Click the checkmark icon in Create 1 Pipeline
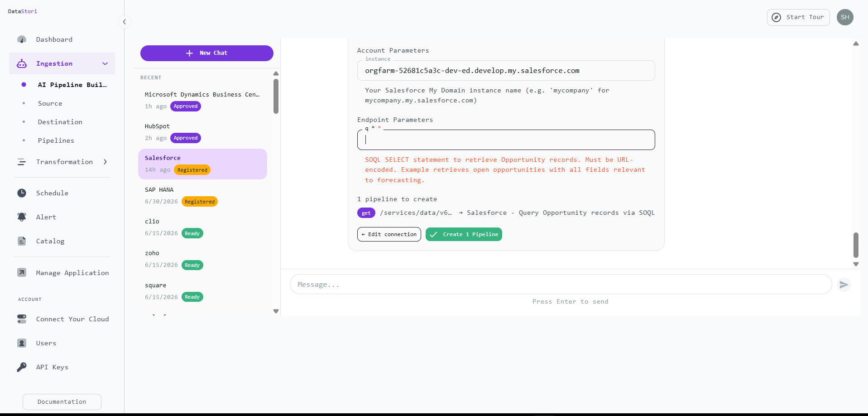868x416 pixels. click(433, 234)
